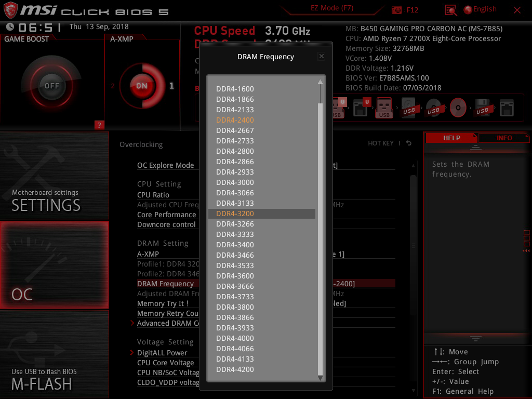Open the BIOS search icon

click(450, 10)
